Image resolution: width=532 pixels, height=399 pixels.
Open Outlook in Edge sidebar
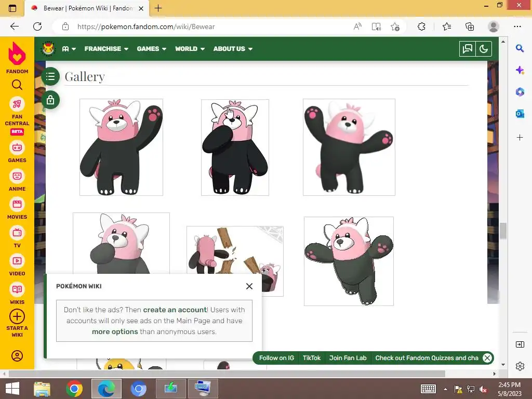(520, 114)
